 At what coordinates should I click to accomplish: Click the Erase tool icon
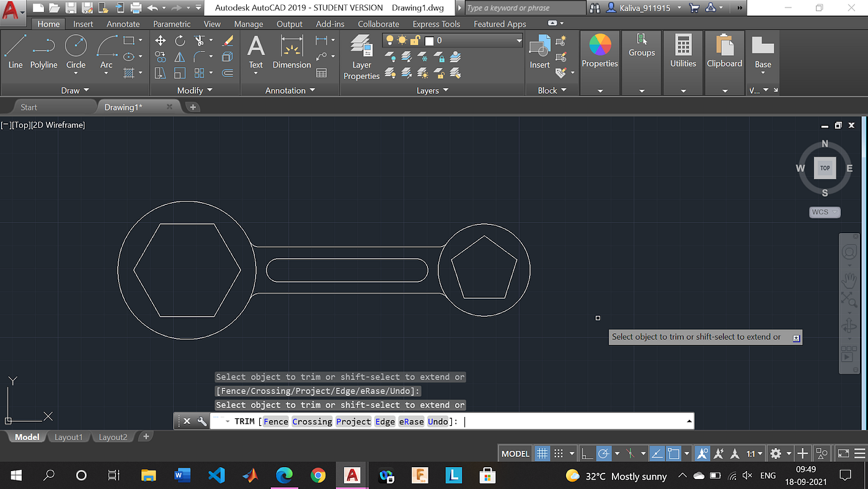227,40
